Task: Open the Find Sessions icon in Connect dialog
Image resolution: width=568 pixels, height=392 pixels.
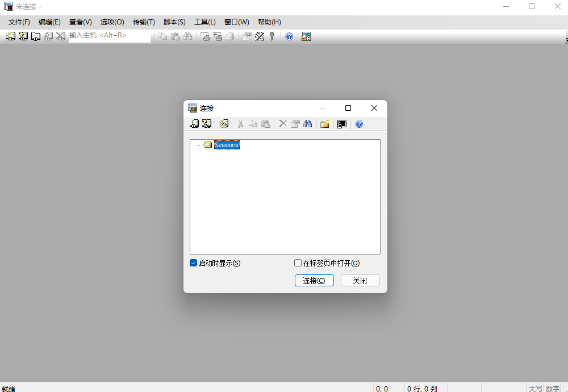Action: tap(307, 123)
